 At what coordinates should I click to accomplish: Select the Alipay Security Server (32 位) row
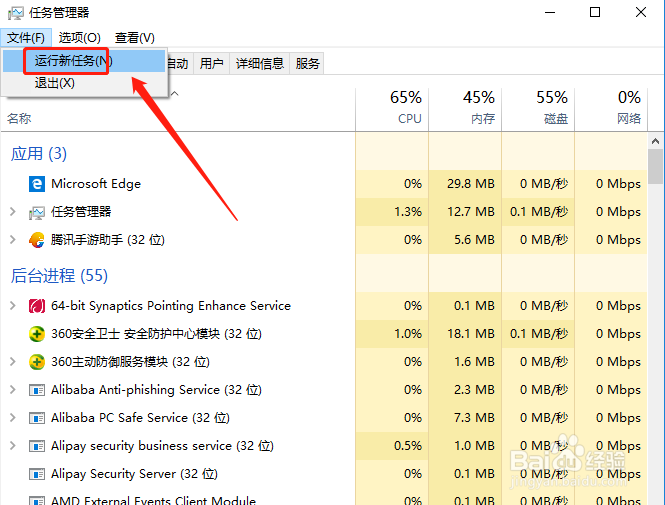point(324,474)
